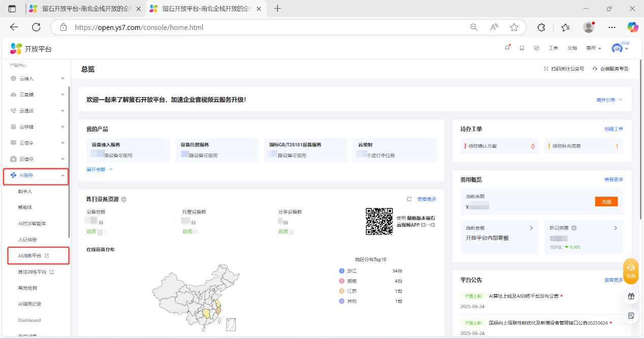Image resolution: width=644 pixels, height=339 pixels.
Task: Click the tablet device icon in header
Action: (522, 48)
